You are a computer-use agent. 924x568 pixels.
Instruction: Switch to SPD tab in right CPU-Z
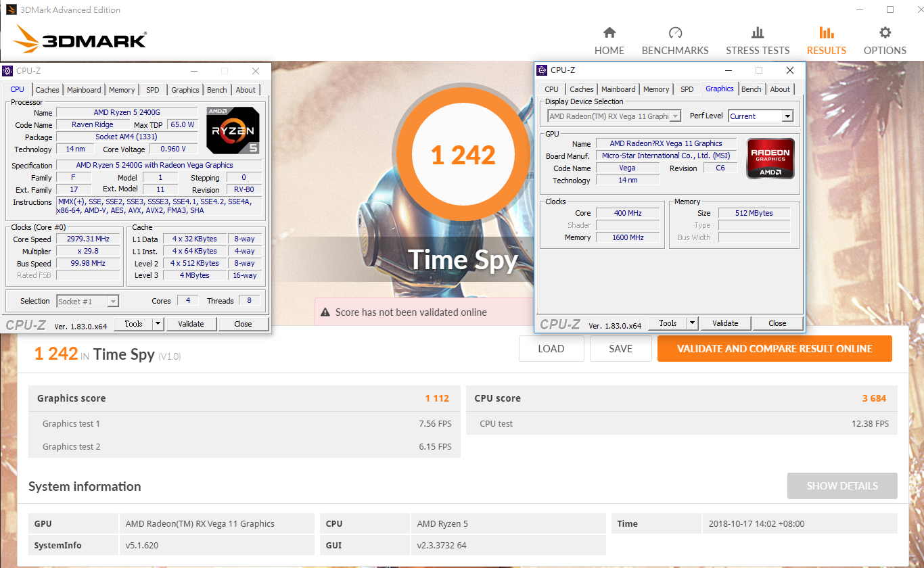(x=687, y=89)
